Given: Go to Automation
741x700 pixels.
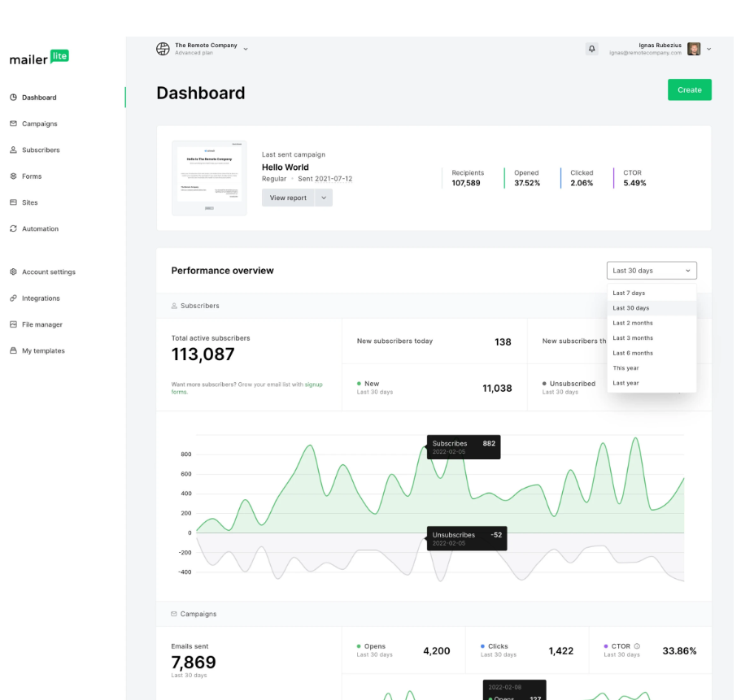Looking at the screenshot, I should 40,228.
